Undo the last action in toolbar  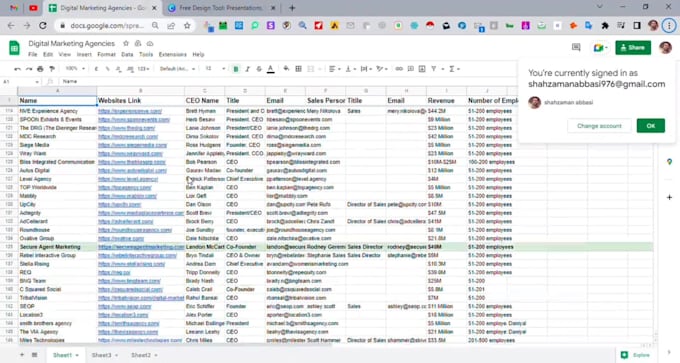point(17,69)
